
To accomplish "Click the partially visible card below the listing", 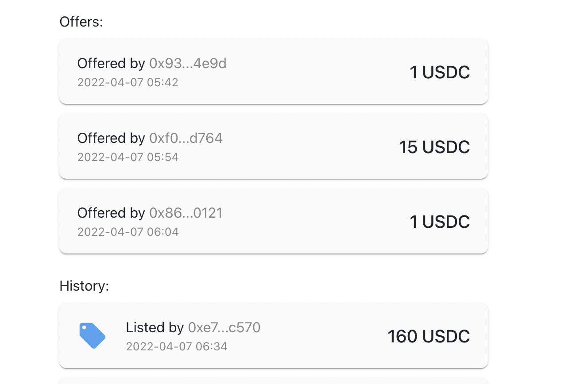I will [x=273, y=380].
